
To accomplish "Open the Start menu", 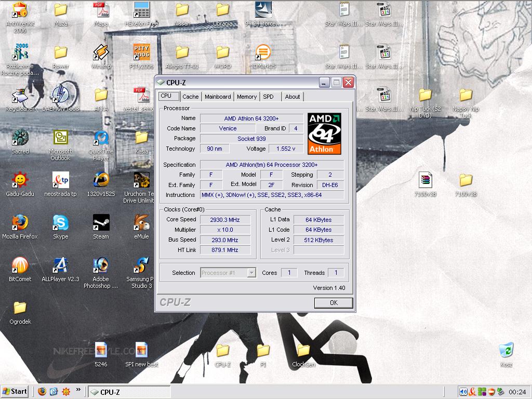I will (14, 392).
